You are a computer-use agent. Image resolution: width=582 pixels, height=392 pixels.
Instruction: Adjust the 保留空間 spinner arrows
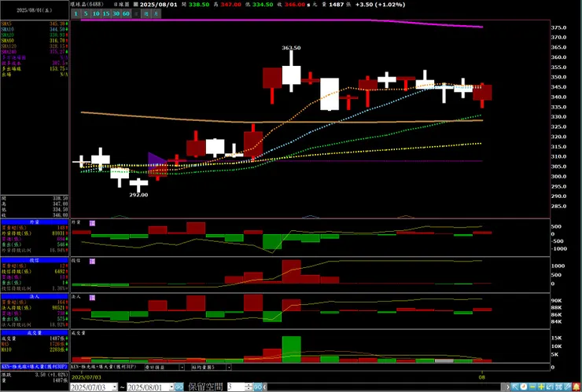point(249,387)
